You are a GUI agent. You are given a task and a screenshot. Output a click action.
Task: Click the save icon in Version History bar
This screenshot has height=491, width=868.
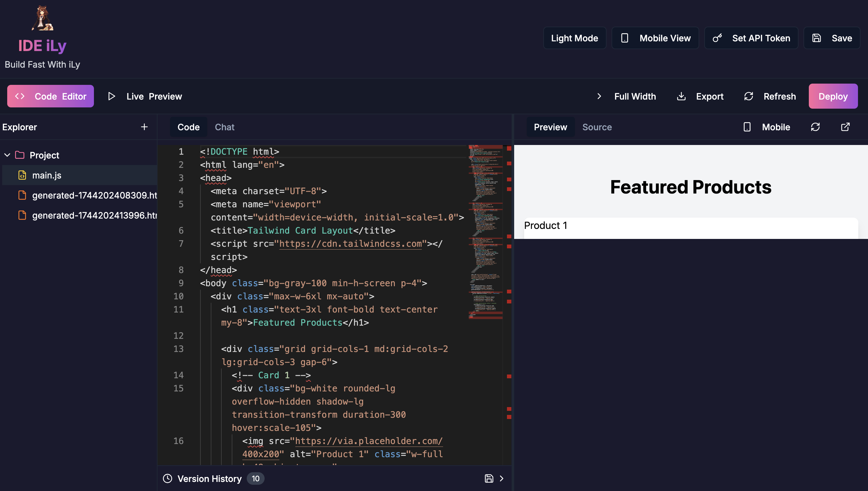click(488, 478)
